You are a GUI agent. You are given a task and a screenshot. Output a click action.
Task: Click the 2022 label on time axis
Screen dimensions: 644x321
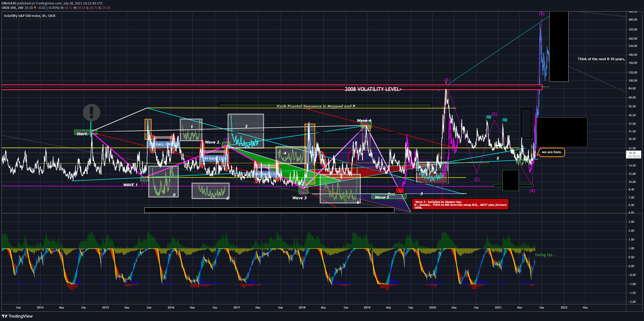[564, 307]
